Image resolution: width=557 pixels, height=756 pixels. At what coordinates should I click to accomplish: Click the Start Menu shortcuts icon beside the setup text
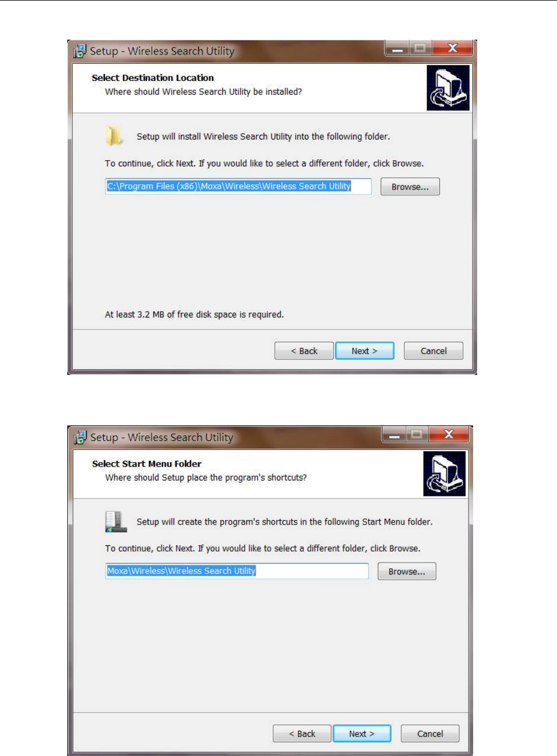pyautogui.click(x=115, y=521)
